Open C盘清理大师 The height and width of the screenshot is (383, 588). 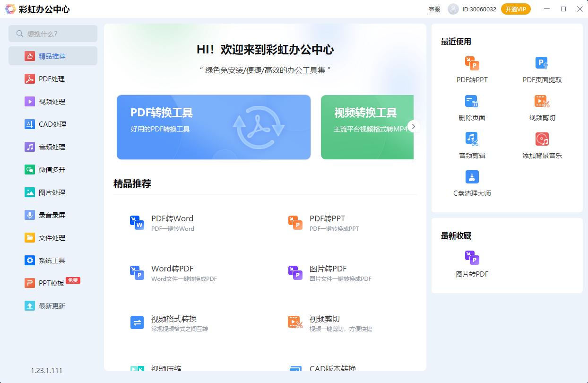pos(471,182)
